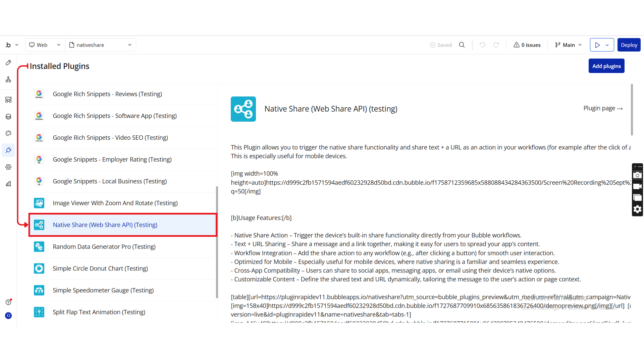Expand the preview button dropdown chevron
The height and width of the screenshot is (362, 644).
607,45
